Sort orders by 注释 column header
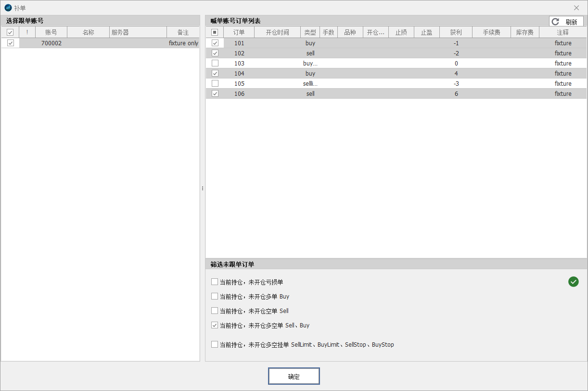 (x=563, y=32)
